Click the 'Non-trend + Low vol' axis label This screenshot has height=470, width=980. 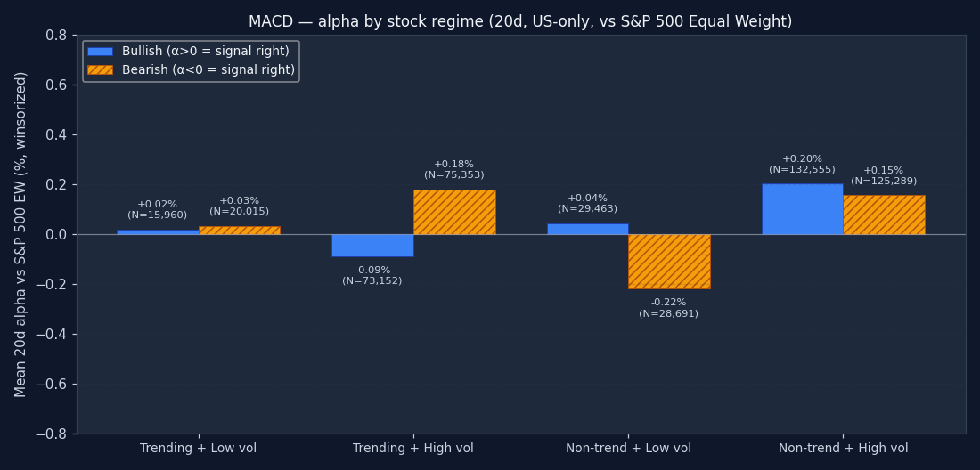(x=628, y=449)
